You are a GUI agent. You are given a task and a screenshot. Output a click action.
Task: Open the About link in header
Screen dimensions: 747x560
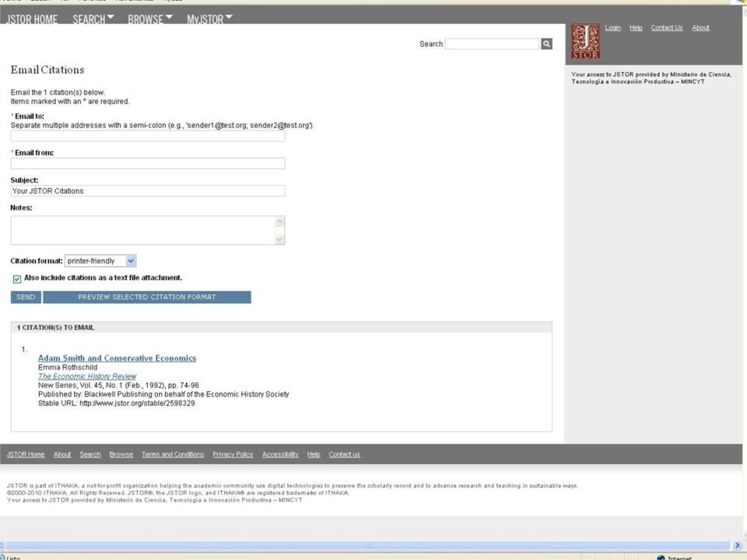pos(700,28)
